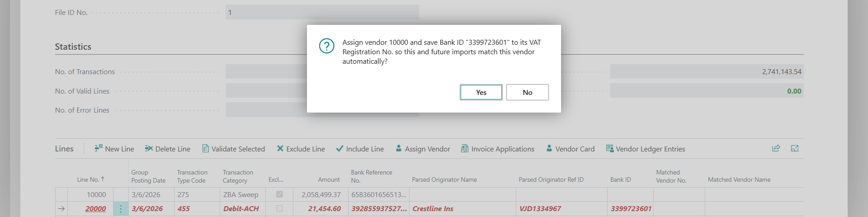868x217 pixels.
Task: Click Matched Vendor Name column header
Action: coord(739,179)
